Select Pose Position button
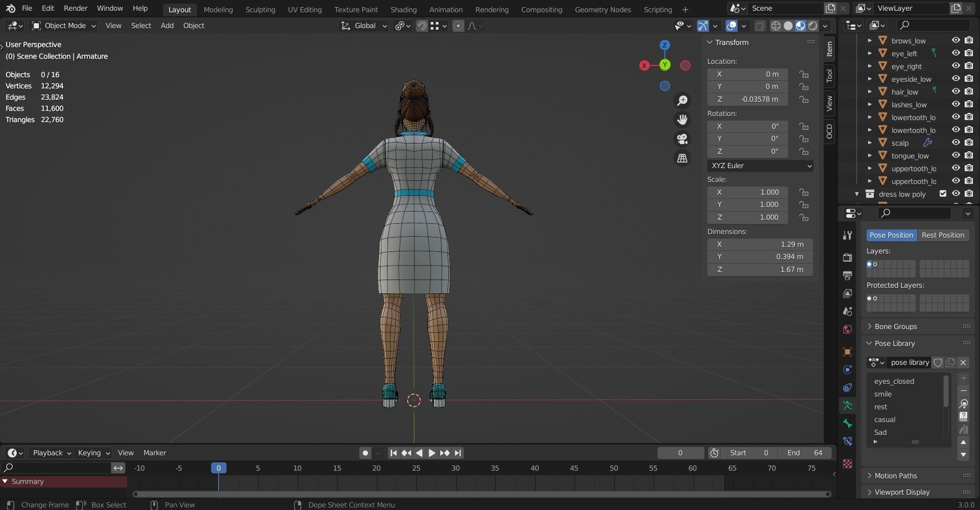 (891, 235)
